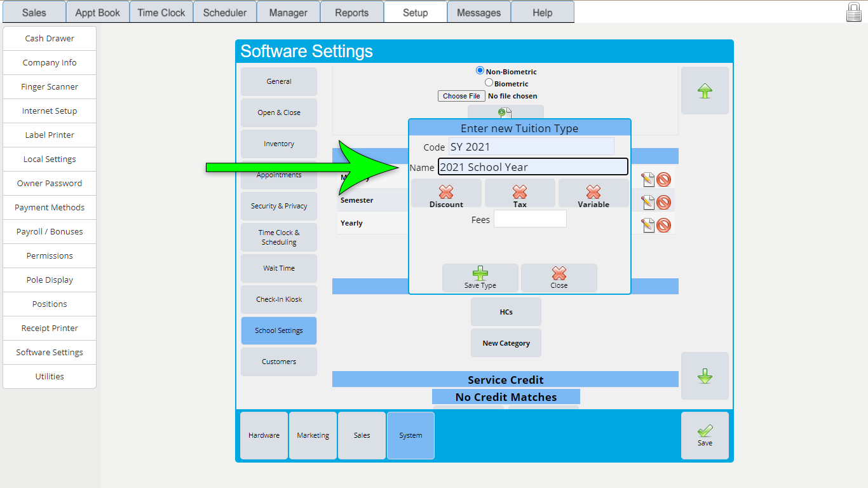Select the Inventory settings section
This screenshot has width=868, height=488.
point(279,144)
